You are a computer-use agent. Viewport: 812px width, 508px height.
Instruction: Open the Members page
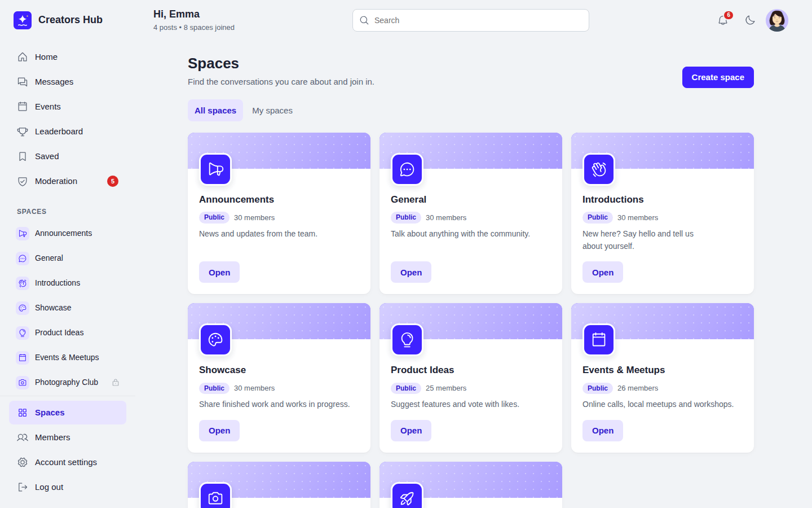coord(68,437)
